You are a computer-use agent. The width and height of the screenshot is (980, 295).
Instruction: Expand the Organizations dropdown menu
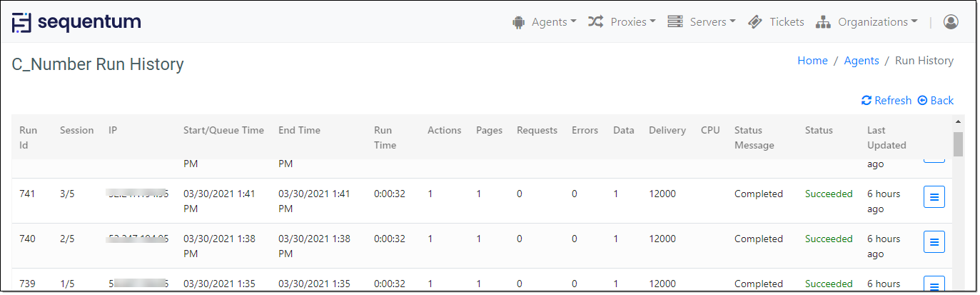pyautogui.click(x=877, y=22)
